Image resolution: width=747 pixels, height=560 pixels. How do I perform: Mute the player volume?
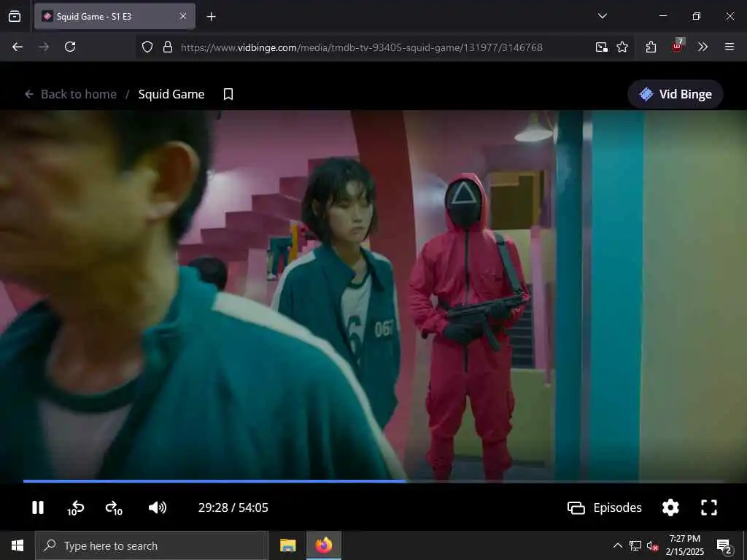[158, 507]
